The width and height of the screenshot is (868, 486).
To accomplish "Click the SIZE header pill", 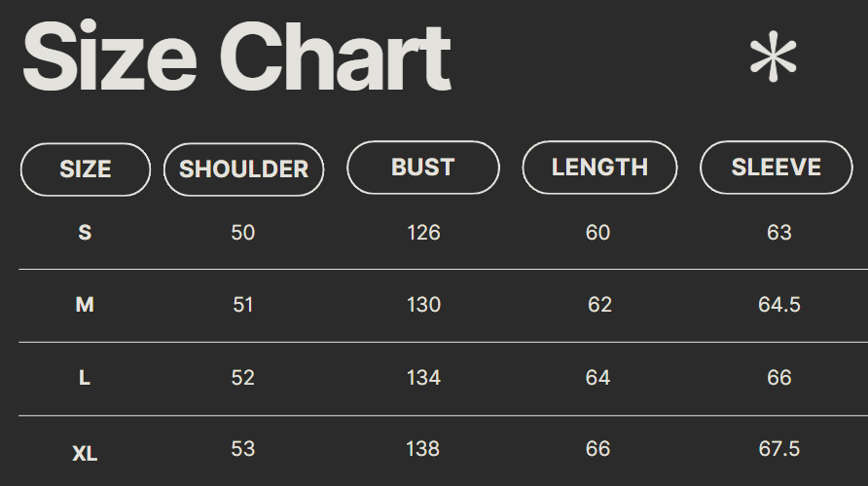I will 86,169.
